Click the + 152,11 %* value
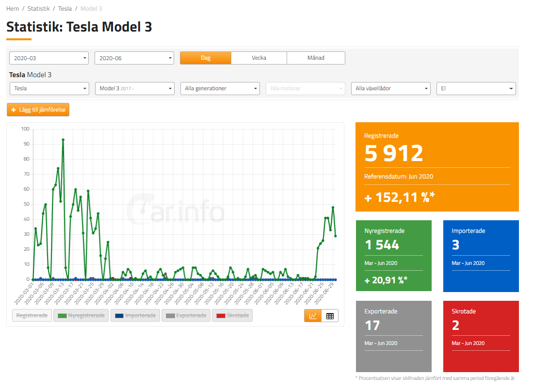Image resolution: width=533 pixels, height=392 pixels. tap(400, 197)
